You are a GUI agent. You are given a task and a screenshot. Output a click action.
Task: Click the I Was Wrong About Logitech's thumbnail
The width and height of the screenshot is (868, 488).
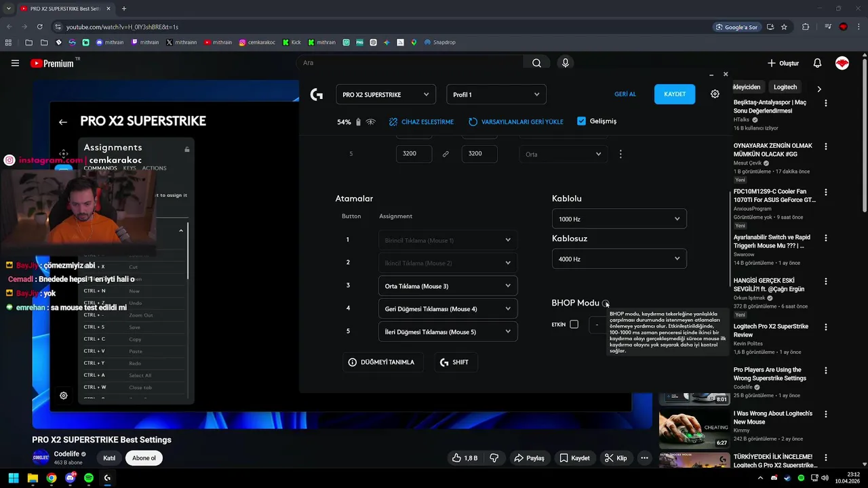tap(694, 428)
